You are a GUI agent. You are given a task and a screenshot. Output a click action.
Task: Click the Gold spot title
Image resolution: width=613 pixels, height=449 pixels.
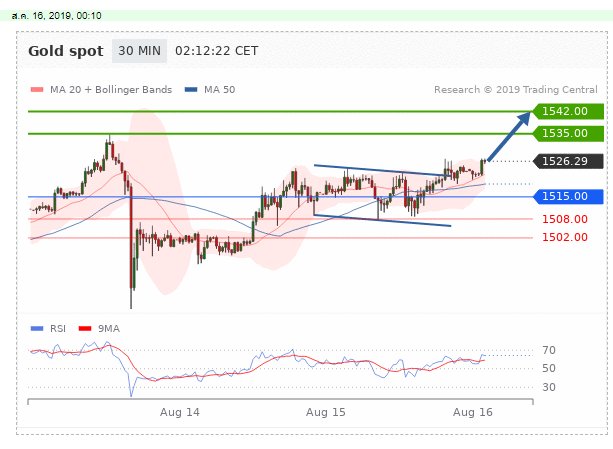[66, 51]
